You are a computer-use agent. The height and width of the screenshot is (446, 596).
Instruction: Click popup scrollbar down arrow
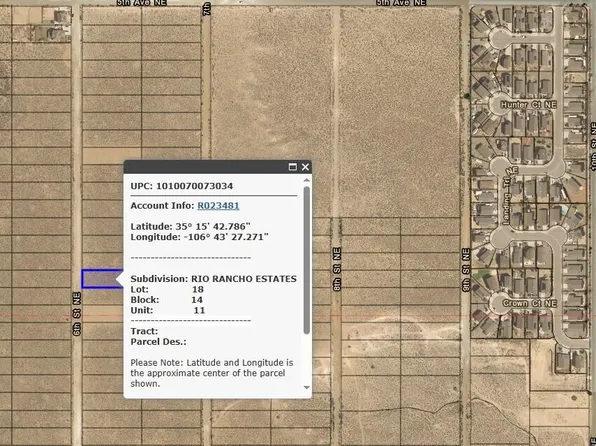(307, 387)
